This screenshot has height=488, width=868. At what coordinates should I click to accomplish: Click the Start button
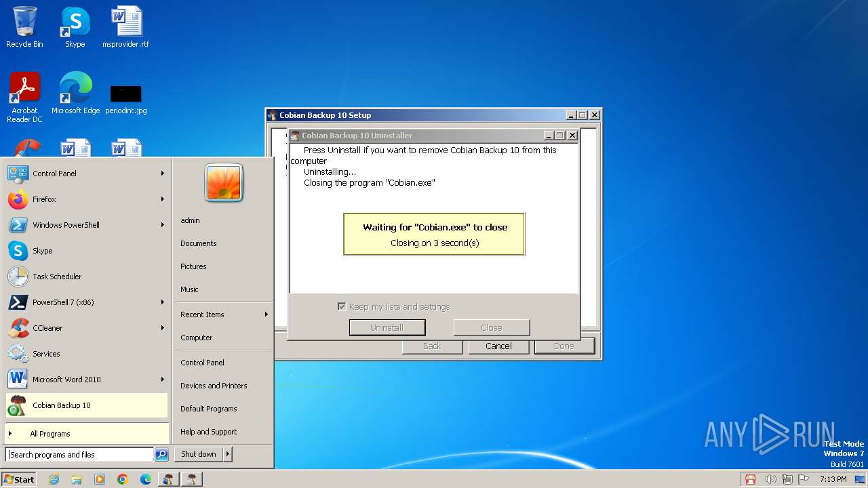(x=19, y=479)
